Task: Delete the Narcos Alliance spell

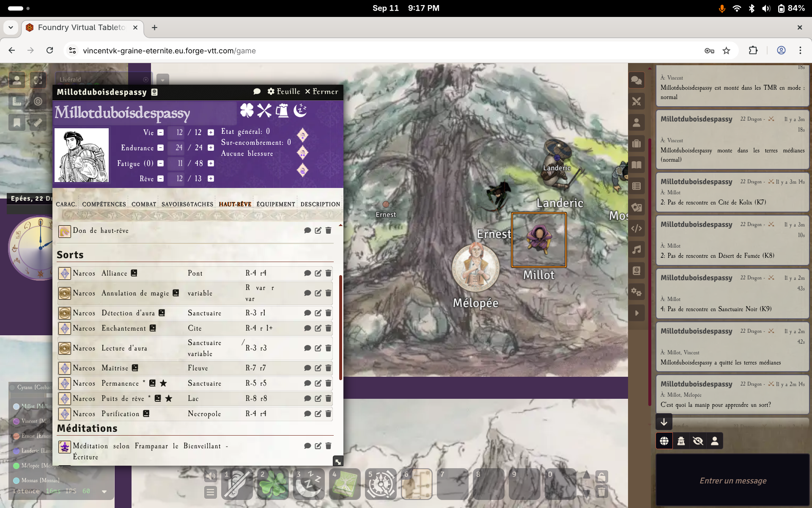Action: coord(328,273)
